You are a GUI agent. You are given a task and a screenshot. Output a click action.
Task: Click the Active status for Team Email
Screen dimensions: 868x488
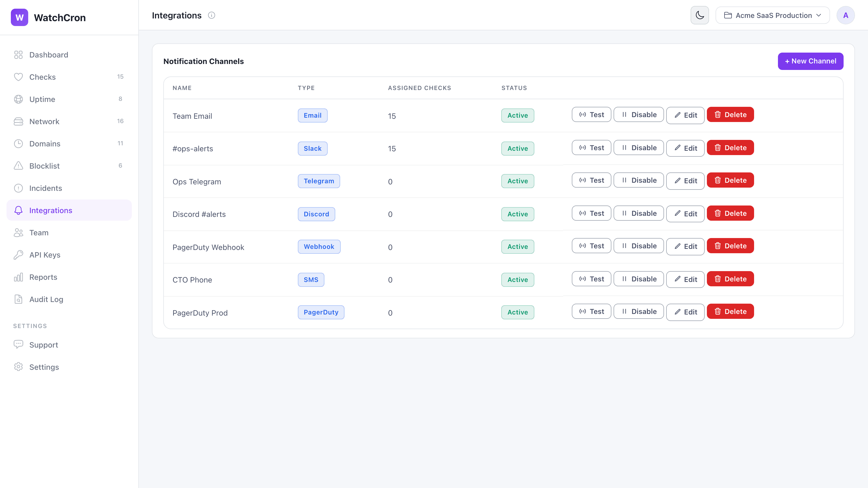click(518, 115)
